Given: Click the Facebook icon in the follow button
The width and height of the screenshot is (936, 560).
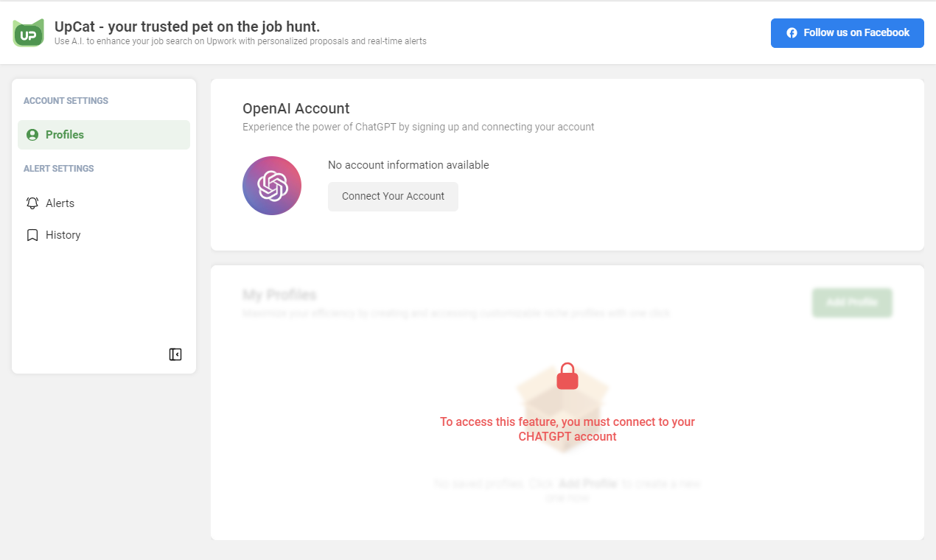Looking at the screenshot, I should click(792, 33).
